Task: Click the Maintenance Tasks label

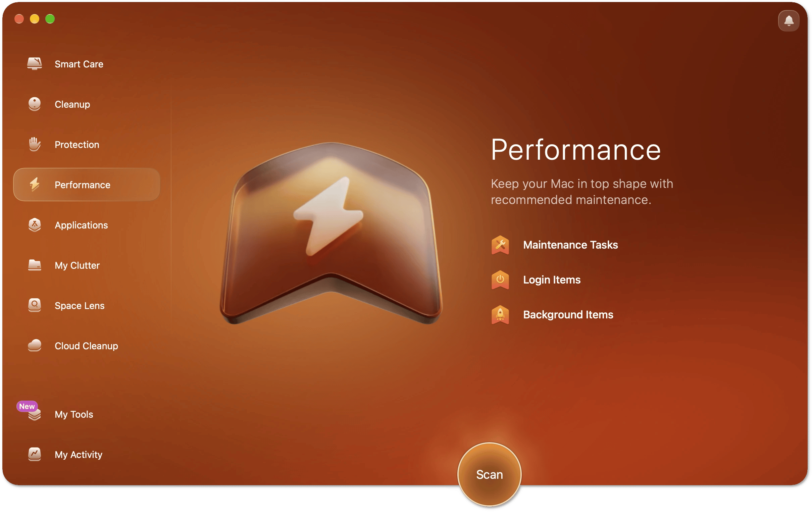Action: pos(570,245)
